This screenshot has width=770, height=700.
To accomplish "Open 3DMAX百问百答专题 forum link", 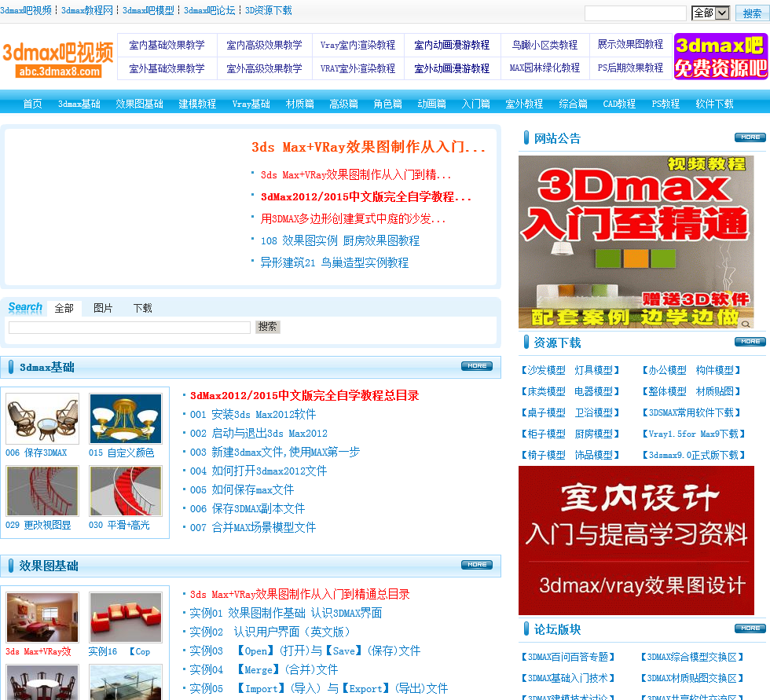I will point(568,657).
